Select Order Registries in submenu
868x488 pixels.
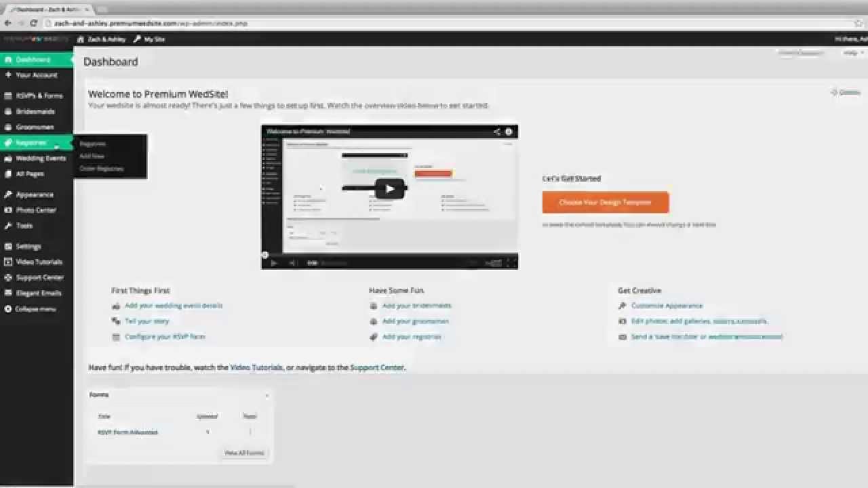pos(102,168)
